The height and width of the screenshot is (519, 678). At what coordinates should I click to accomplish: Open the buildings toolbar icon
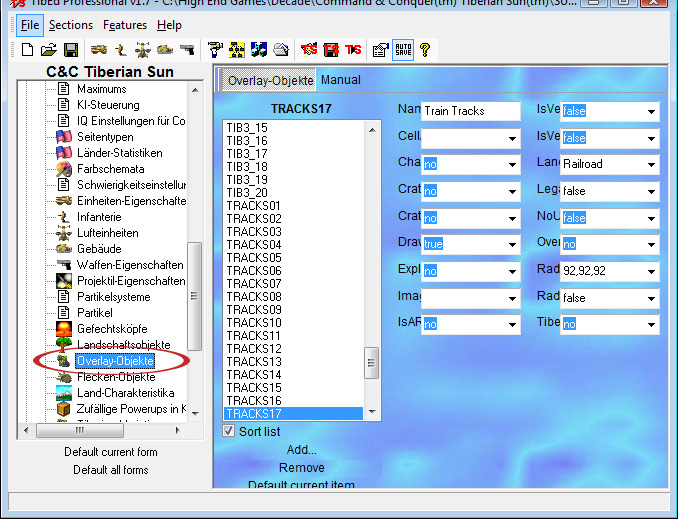click(x=165, y=50)
